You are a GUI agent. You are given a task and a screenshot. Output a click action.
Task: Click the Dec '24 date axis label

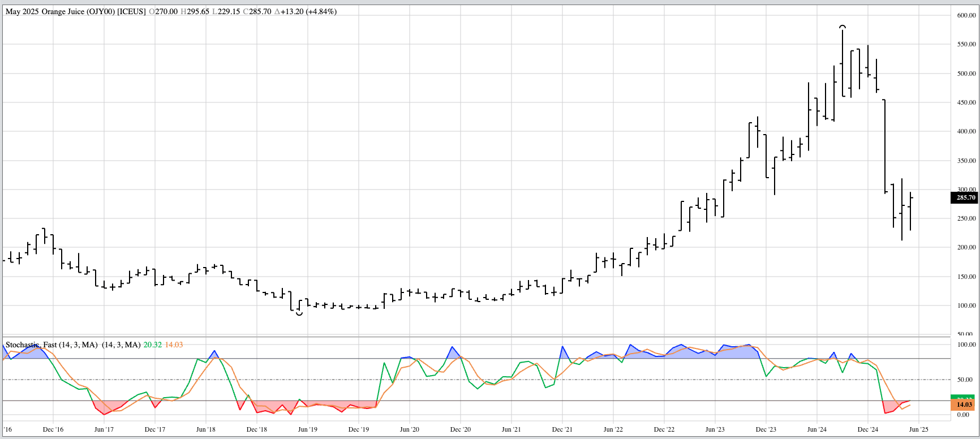867,429
